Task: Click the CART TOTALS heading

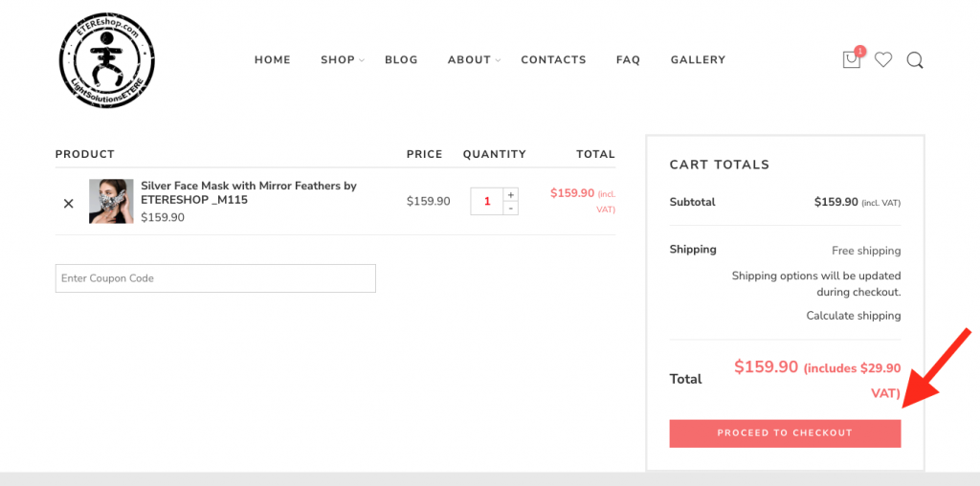Action: [x=720, y=165]
